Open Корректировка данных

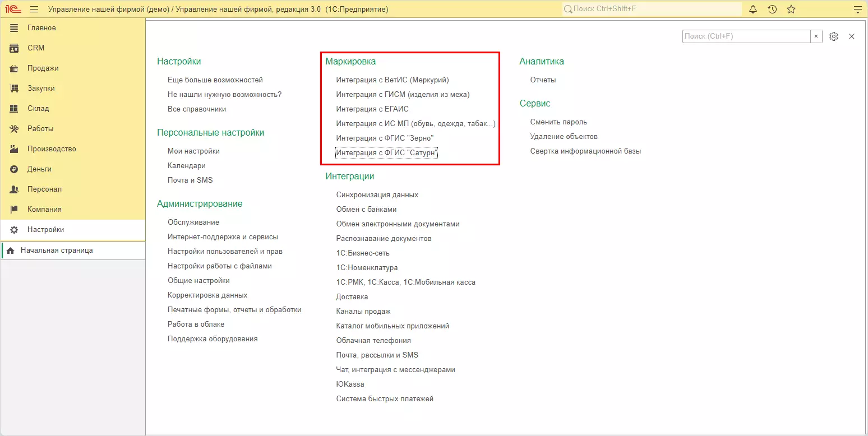207,295
